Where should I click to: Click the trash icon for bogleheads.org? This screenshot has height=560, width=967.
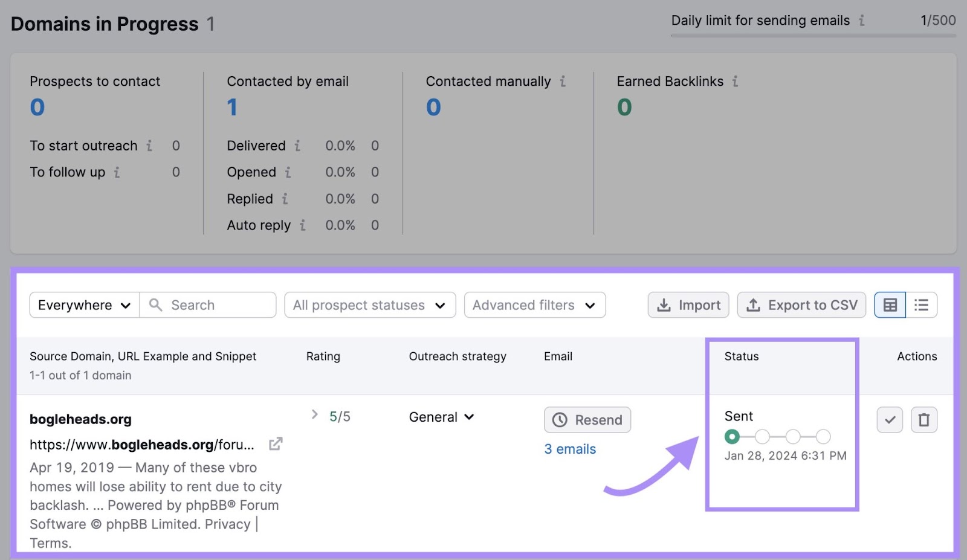coord(924,420)
